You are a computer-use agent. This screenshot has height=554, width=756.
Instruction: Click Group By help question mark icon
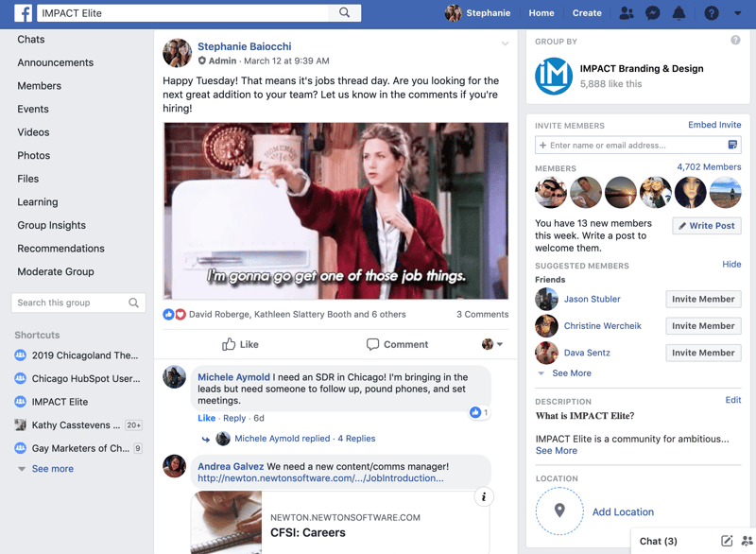tap(735, 40)
